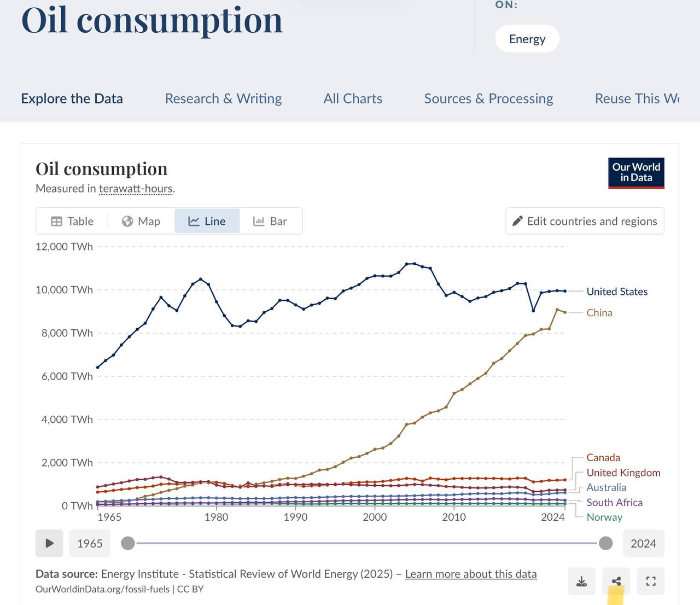Image resolution: width=700 pixels, height=605 pixels.
Task: Enter full-screen mode for the chart
Action: (651, 581)
